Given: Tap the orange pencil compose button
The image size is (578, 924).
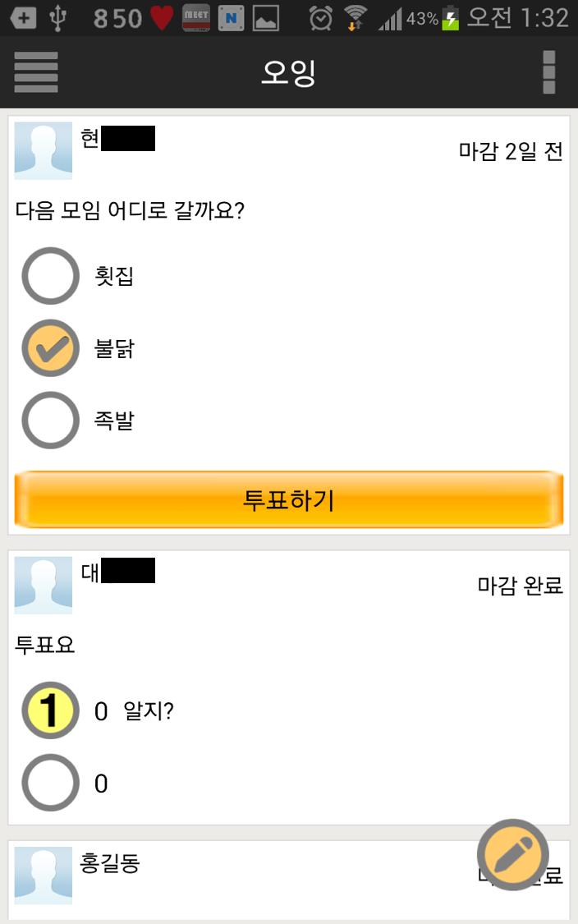Looking at the screenshot, I should click(512, 854).
